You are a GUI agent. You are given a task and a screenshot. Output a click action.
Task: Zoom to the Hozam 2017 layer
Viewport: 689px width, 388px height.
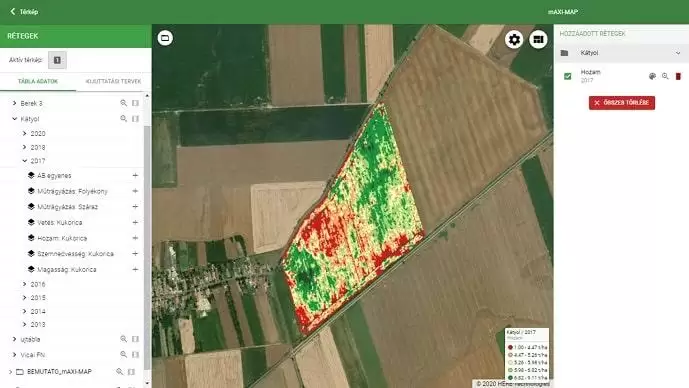pos(665,76)
